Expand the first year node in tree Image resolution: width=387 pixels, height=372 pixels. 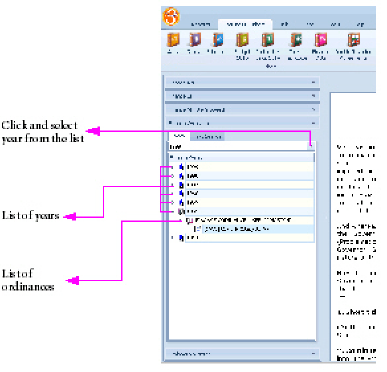172,167
